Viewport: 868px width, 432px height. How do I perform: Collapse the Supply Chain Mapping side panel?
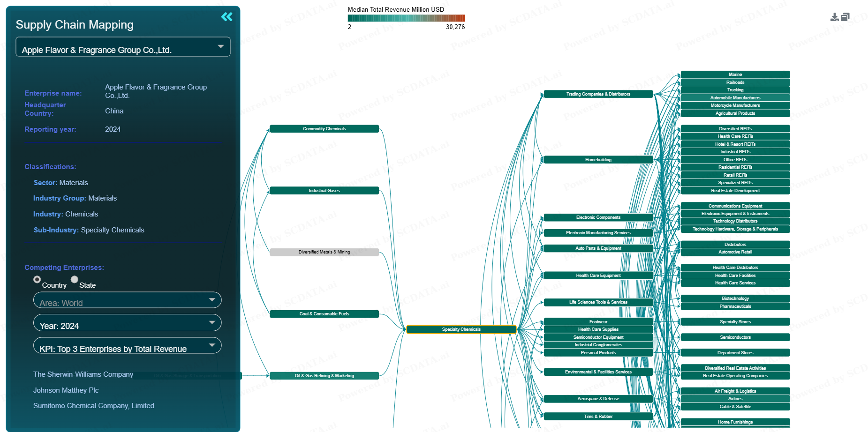click(226, 17)
